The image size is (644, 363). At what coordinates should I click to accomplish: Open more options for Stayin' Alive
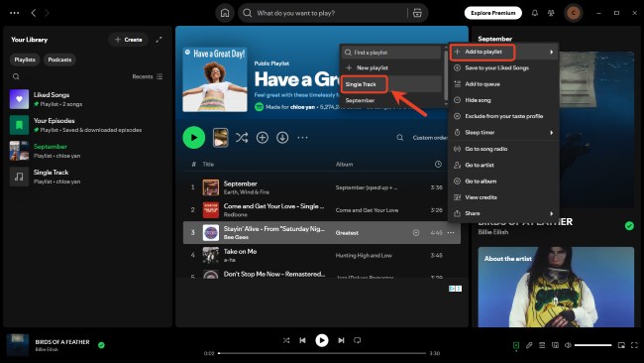coord(451,233)
